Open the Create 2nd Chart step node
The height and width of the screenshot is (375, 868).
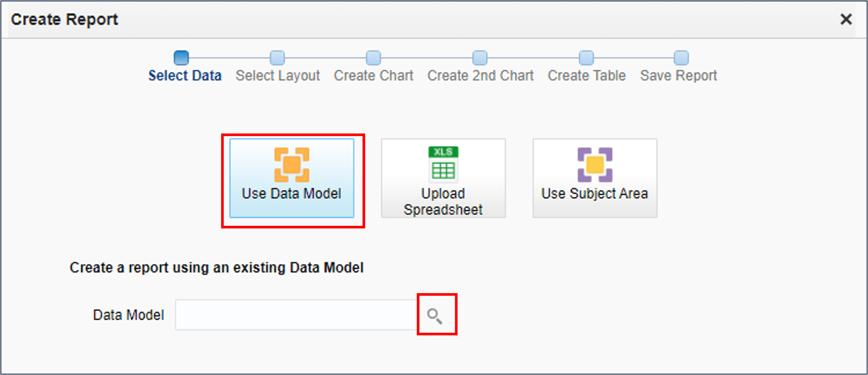480,58
